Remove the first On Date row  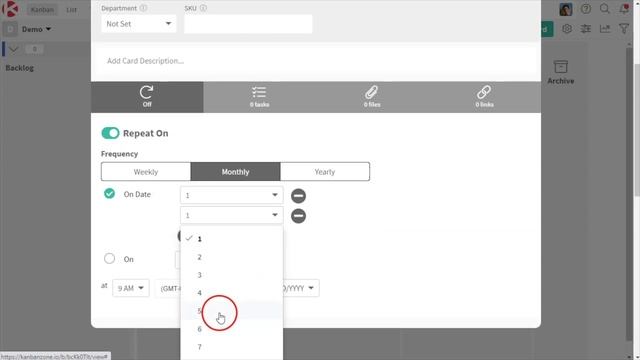coord(298,196)
